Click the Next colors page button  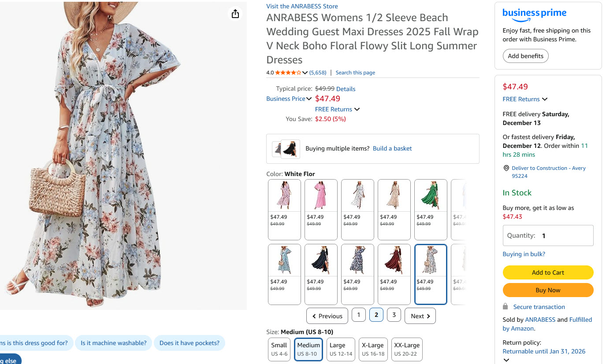pyautogui.click(x=420, y=316)
